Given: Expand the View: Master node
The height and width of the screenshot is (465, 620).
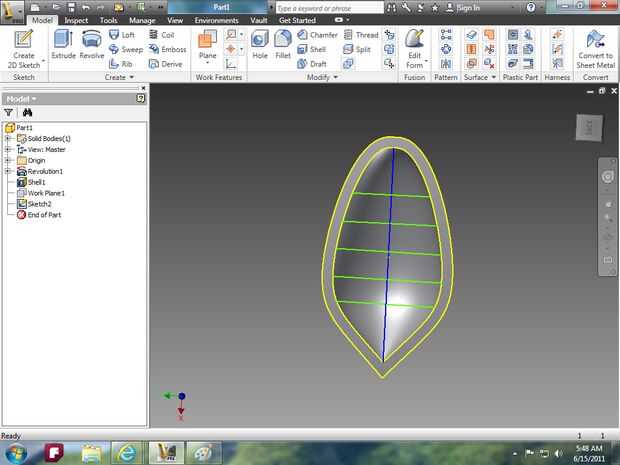Looking at the screenshot, I should 8,149.
